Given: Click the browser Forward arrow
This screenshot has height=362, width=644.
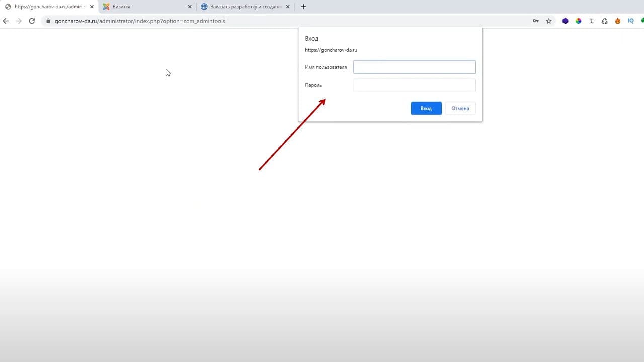Looking at the screenshot, I should click(x=19, y=21).
